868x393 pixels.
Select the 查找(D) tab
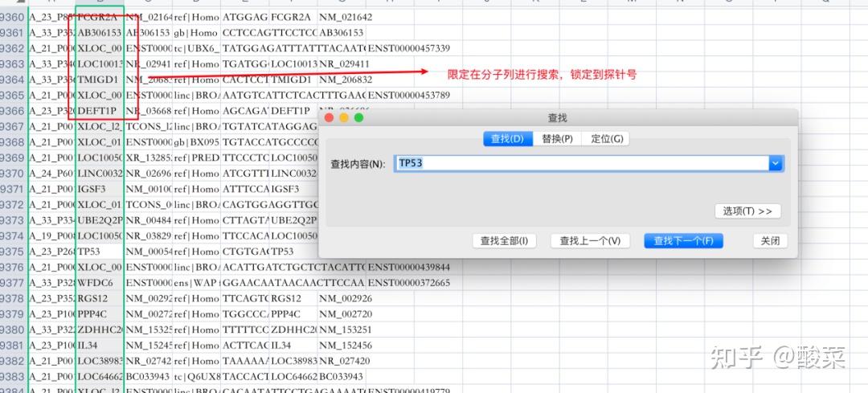click(x=508, y=138)
